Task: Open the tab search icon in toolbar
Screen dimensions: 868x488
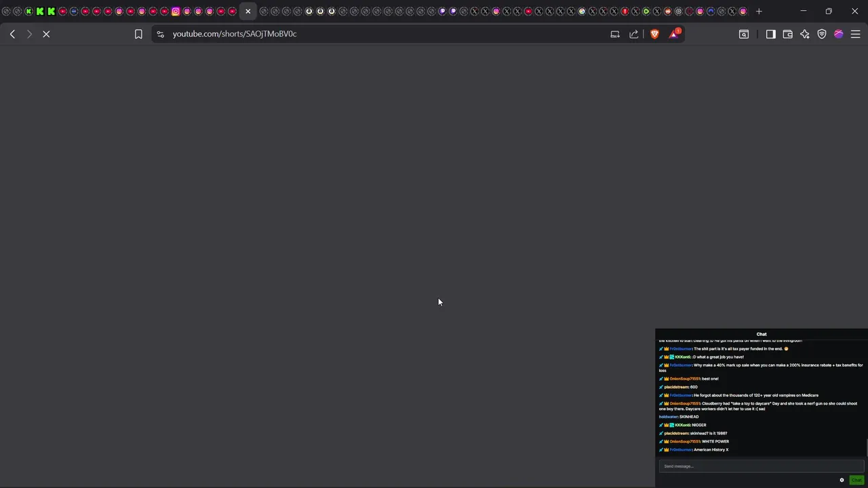Action: 744,34
